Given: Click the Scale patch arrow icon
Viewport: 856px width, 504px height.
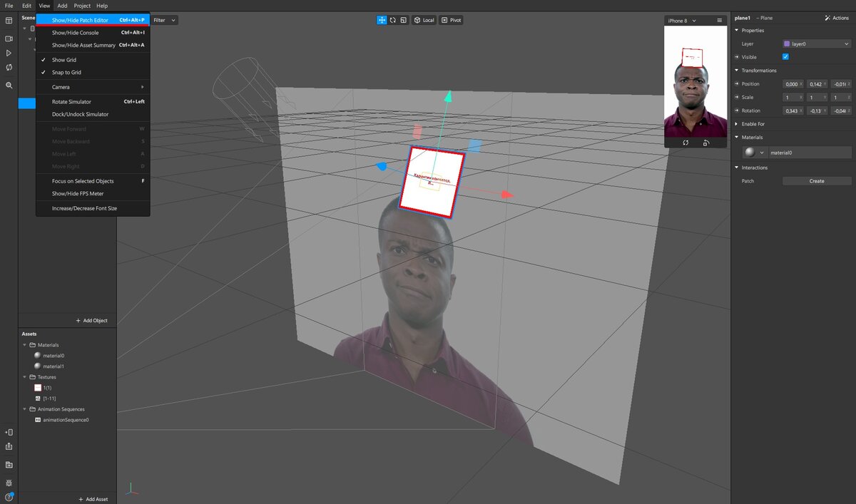Looking at the screenshot, I should [737, 97].
